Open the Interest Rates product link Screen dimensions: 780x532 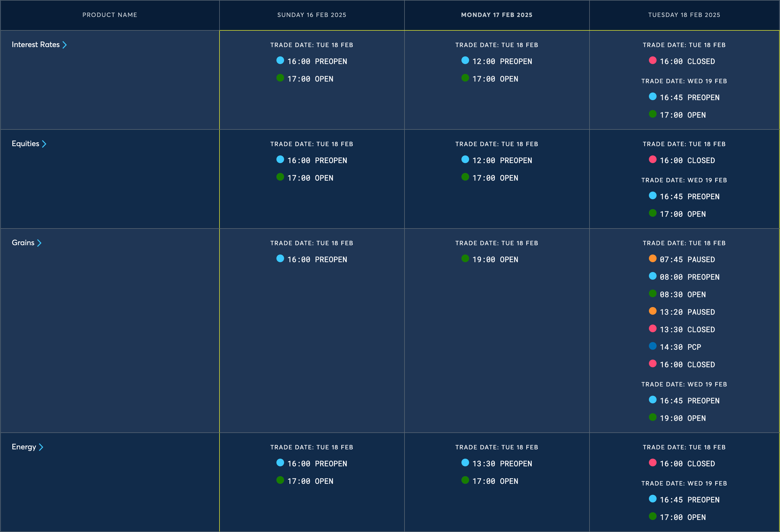[x=36, y=45]
